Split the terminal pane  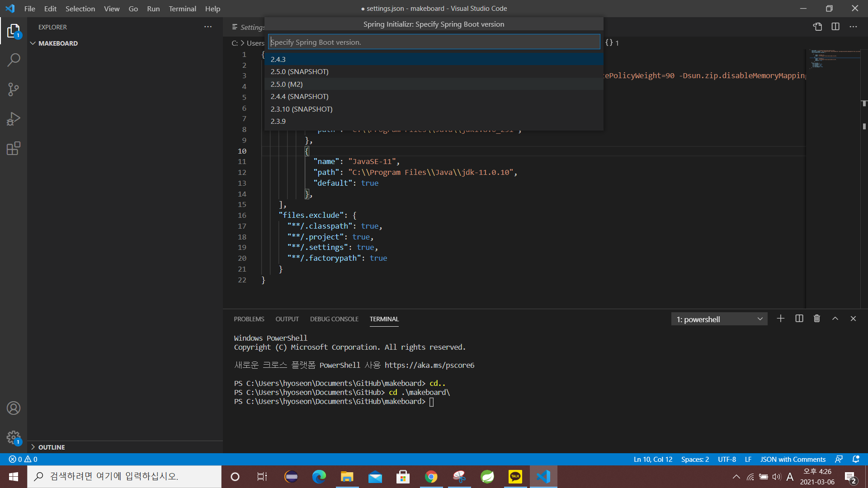click(x=799, y=319)
